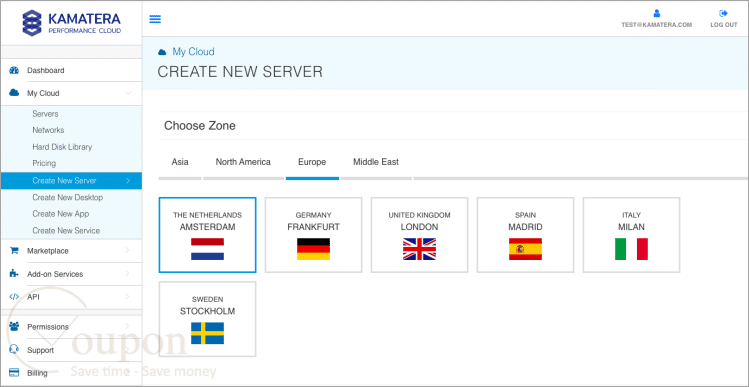Viewport: 749px width, 387px height.
Task: Open Servers in the sidebar
Action: (45, 114)
